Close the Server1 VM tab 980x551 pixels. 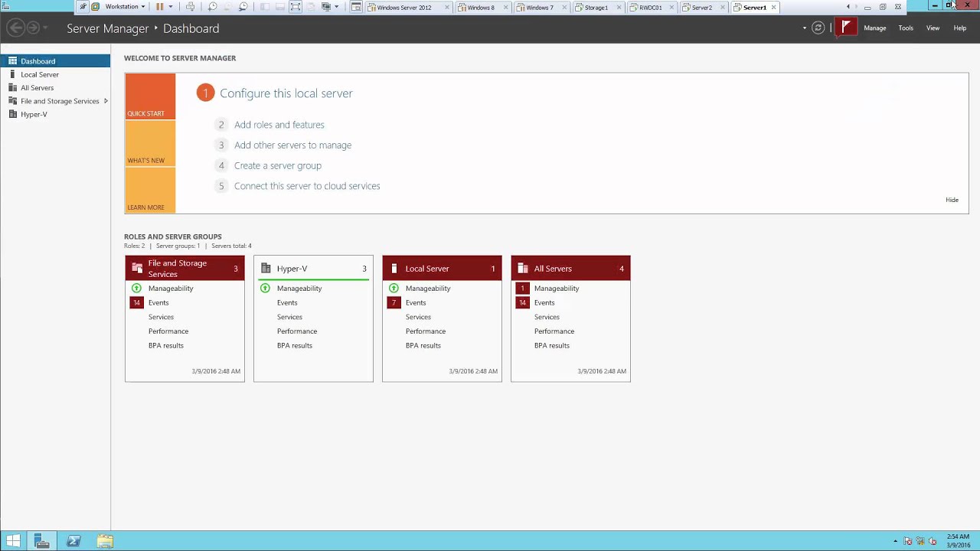coord(774,8)
